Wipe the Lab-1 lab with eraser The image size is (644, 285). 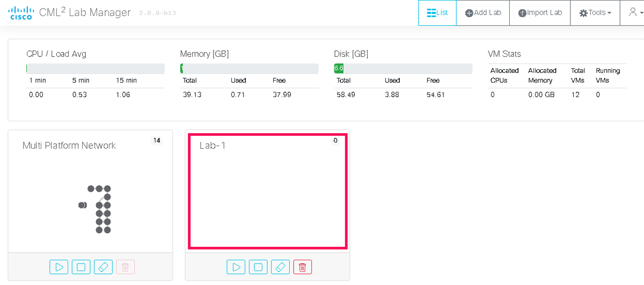coord(280,267)
